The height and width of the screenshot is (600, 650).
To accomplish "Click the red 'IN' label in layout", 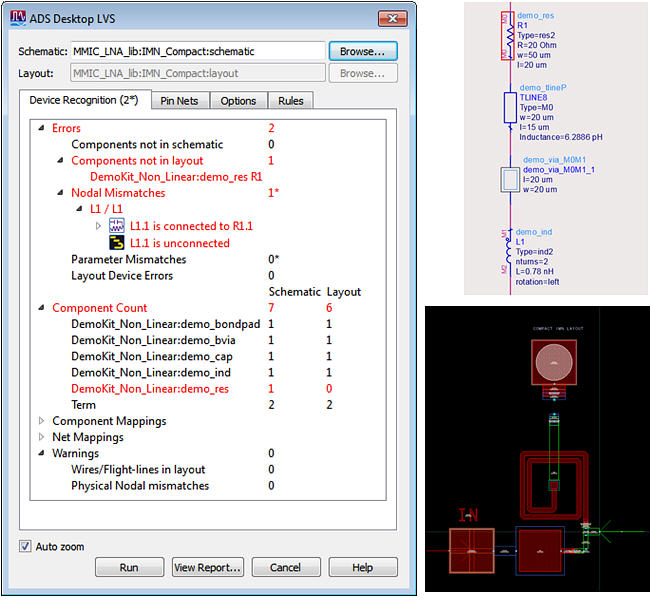I will pyautogui.click(x=468, y=515).
